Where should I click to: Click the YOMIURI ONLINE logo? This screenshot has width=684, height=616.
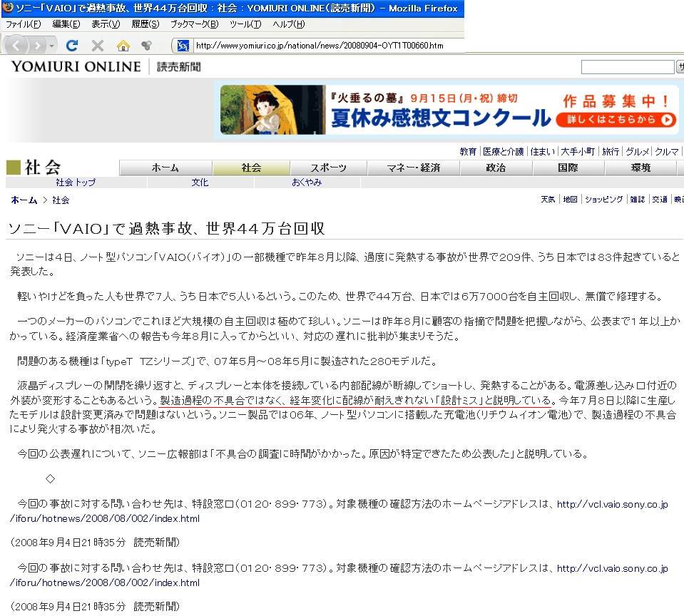click(76, 66)
